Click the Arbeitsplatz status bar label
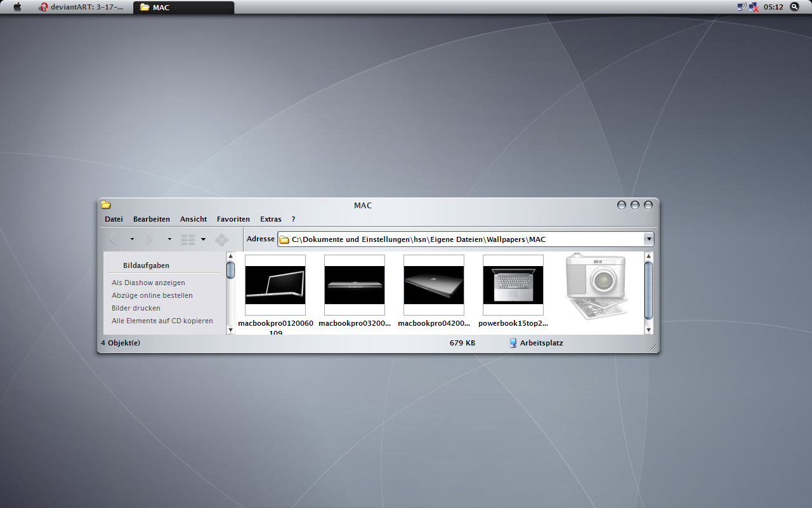The image size is (812, 508). coord(542,343)
